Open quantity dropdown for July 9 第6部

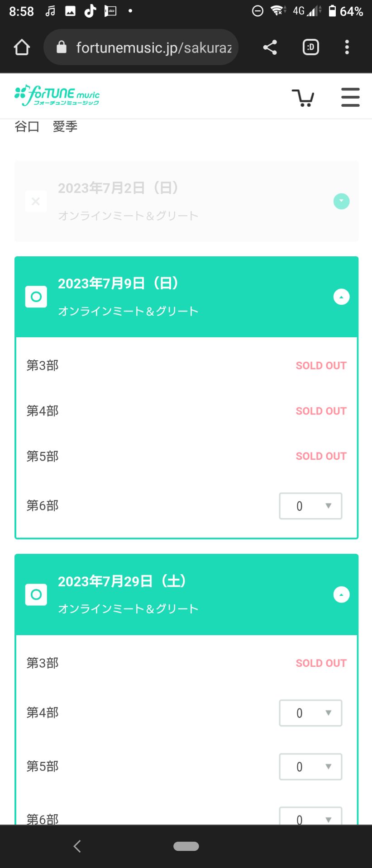(x=310, y=506)
